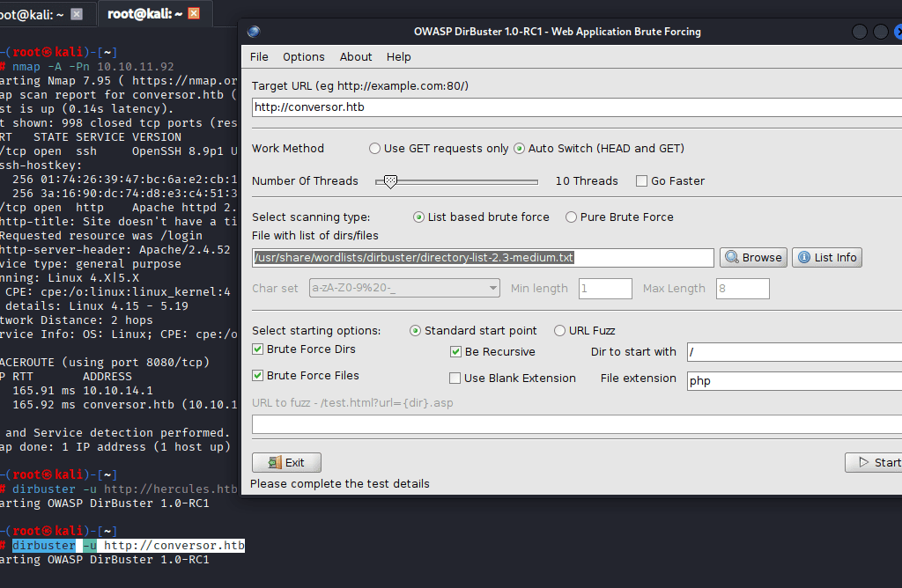The image size is (902, 588).
Task: Open the Help menu
Action: (398, 56)
